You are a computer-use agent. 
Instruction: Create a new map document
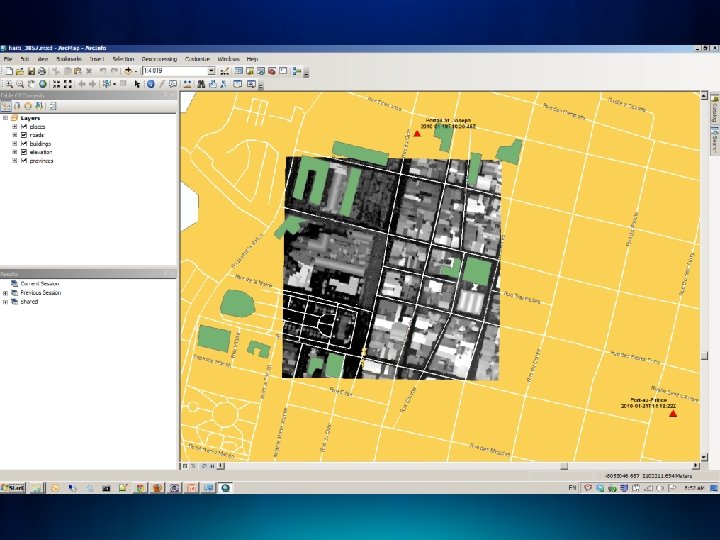9,71
